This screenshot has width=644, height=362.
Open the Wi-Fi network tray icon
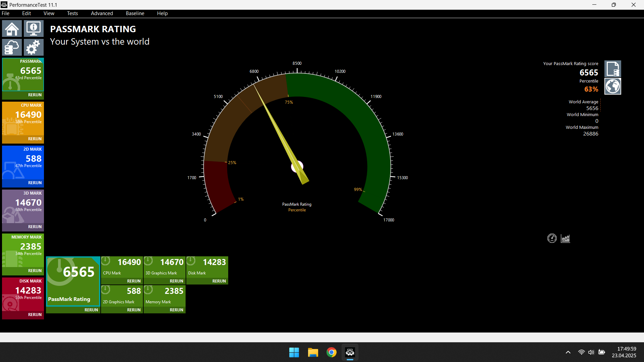(582, 352)
